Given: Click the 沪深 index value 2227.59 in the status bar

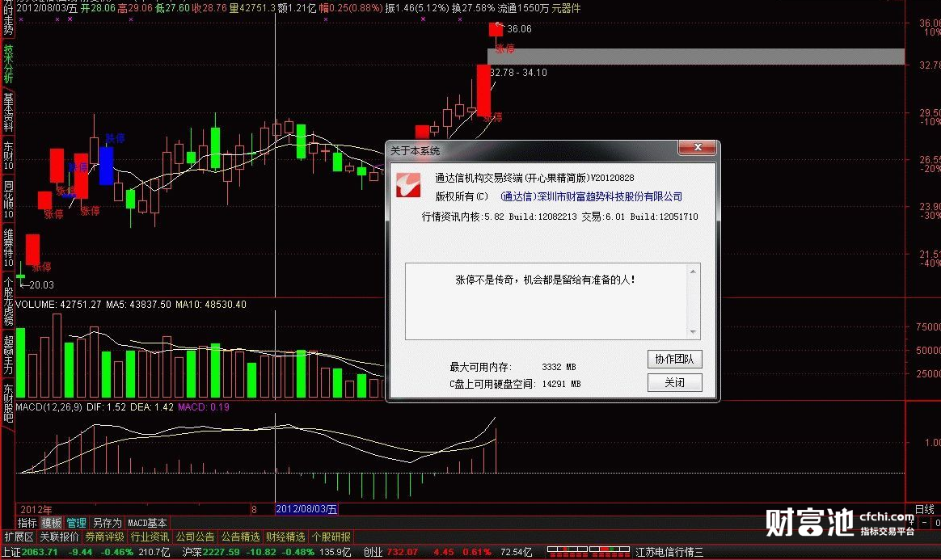Looking at the screenshot, I should point(221,552).
